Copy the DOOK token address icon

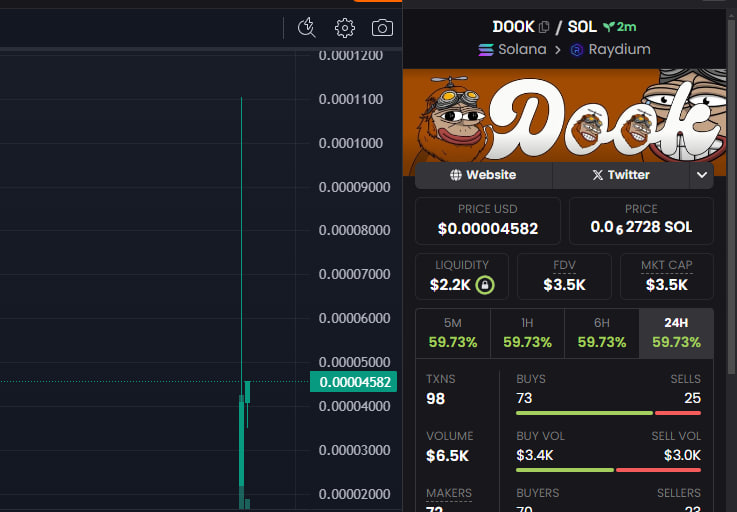(x=544, y=27)
